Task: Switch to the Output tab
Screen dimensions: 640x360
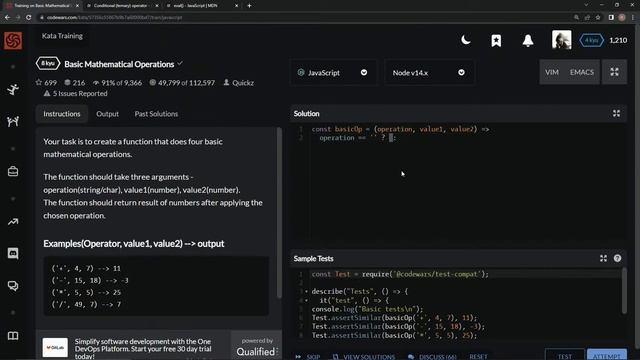Action: (107, 114)
